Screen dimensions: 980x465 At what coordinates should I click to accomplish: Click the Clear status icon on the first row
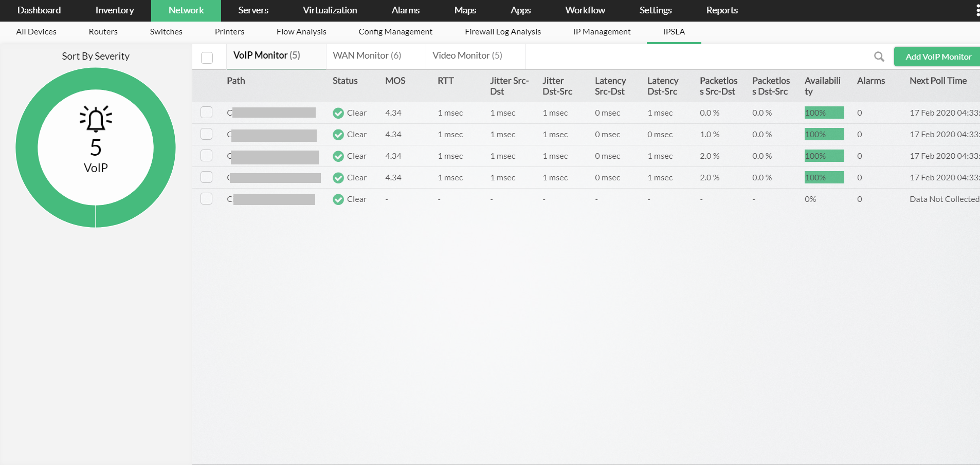(x=338, y=113)
